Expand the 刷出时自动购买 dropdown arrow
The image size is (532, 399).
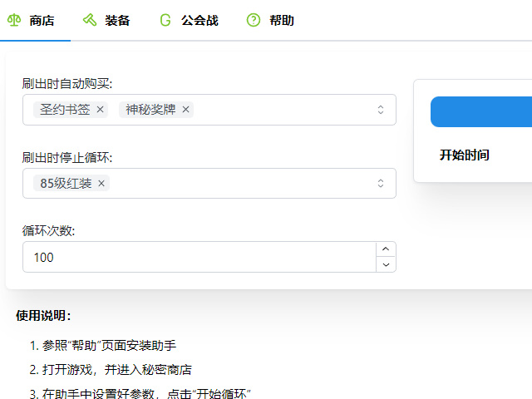click(381, 110)
